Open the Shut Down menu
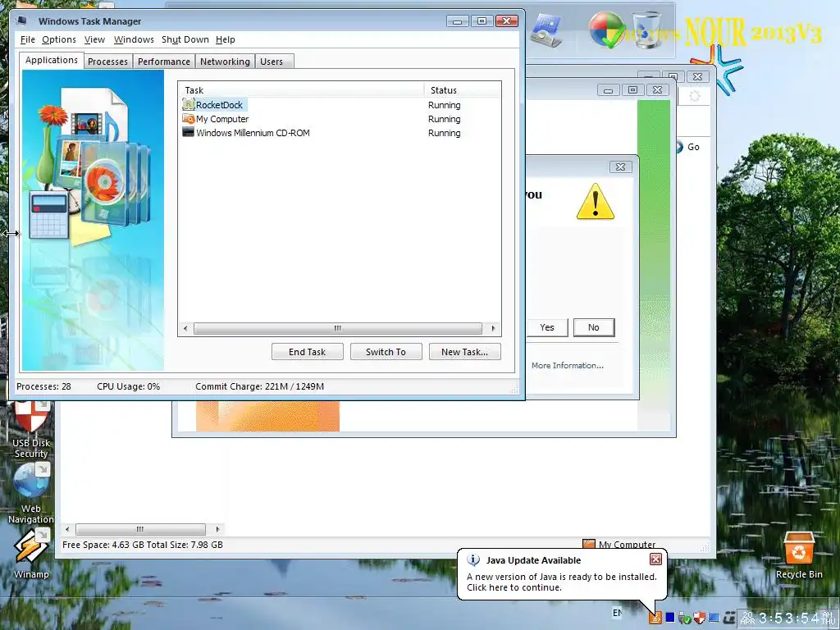Image resolution: width=840 pixels, height=630 pixels. coord(185,39)
